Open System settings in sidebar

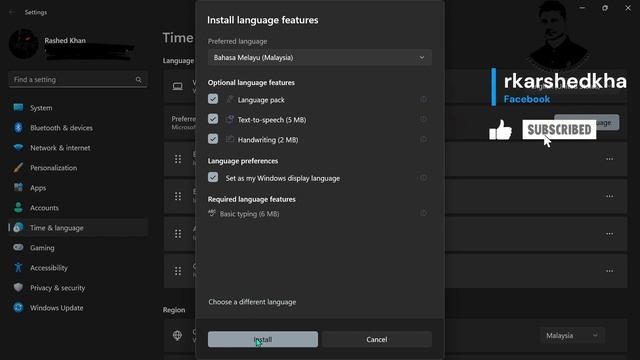(78, 108)
